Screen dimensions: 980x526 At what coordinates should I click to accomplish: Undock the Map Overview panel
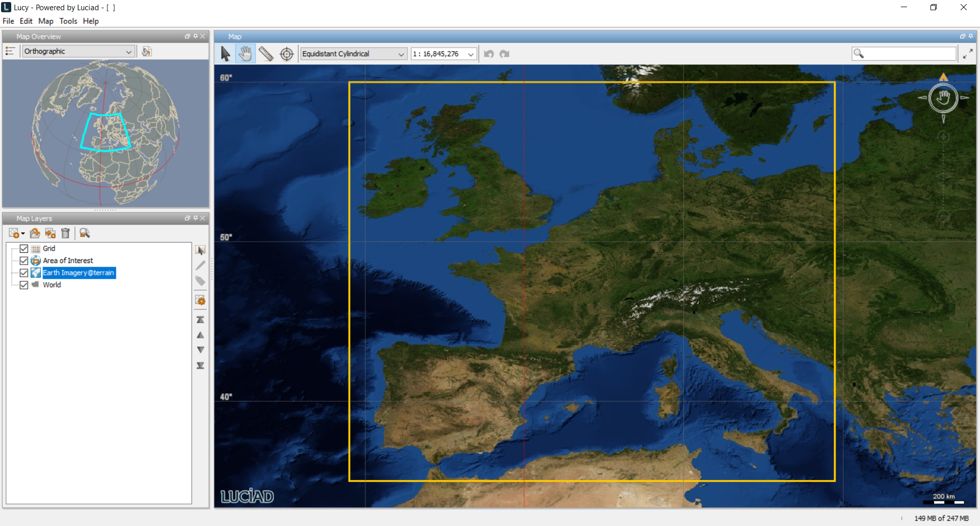point(187,36)
